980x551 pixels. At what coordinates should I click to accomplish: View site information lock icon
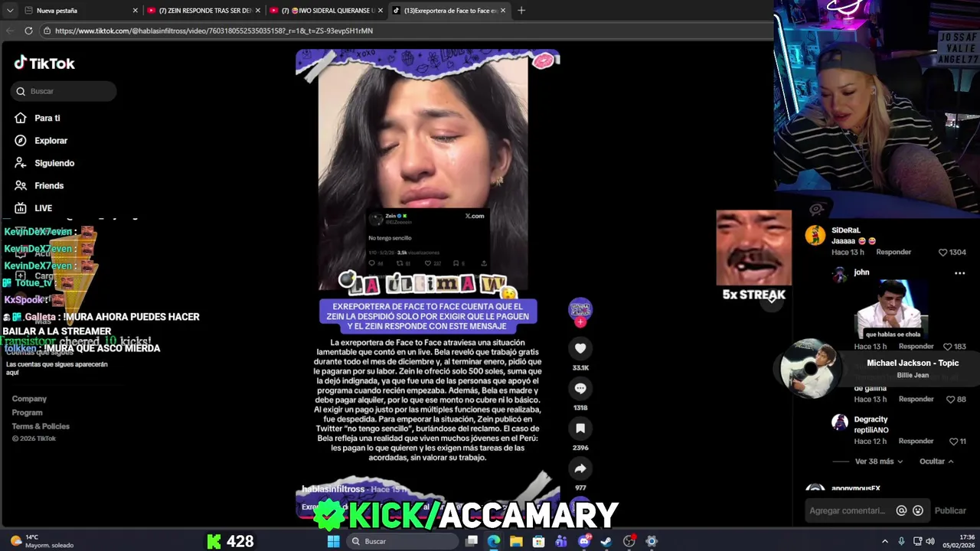[47, 31]
